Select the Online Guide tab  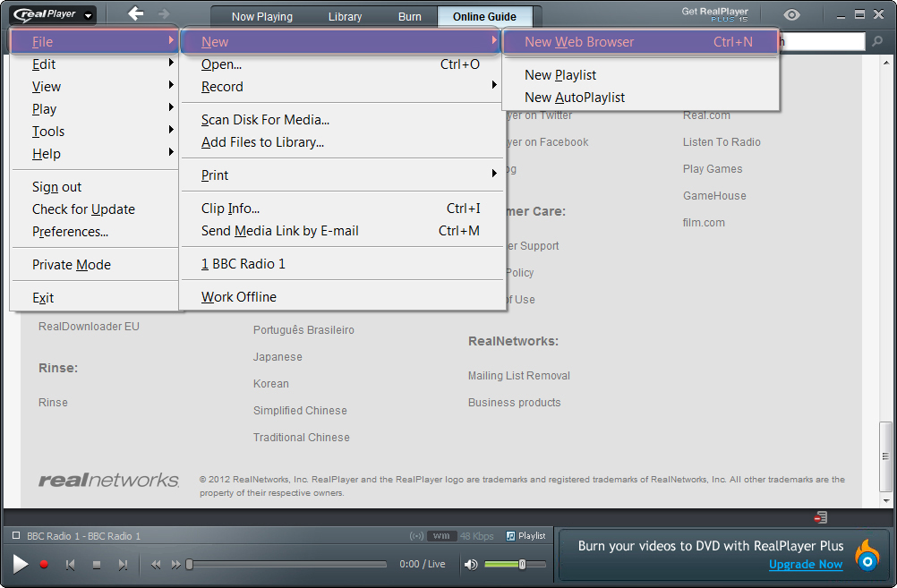(x=484, y=17)
